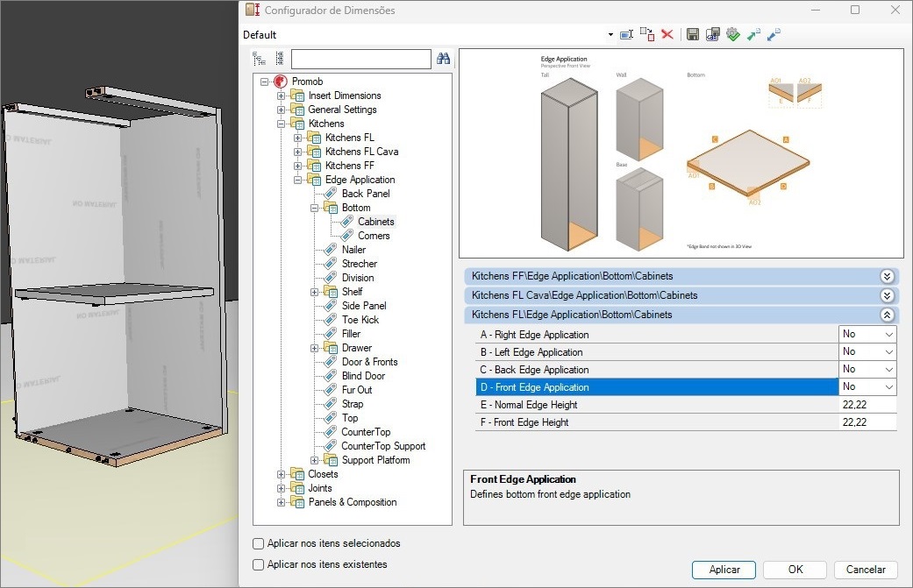The height and width of the screenshot is (588, 913).
Task: Open the B - Left Edge Application dropdown
Action: click(x=888, y=352)
